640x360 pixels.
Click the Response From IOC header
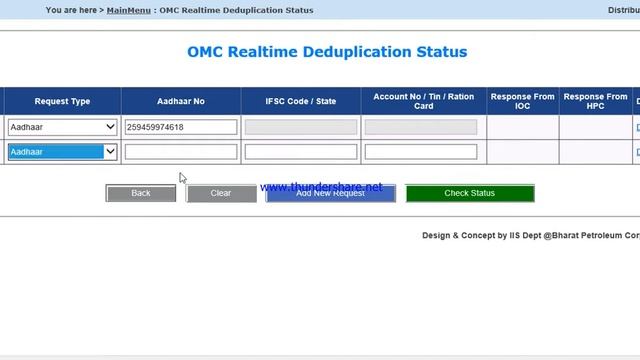522,101
